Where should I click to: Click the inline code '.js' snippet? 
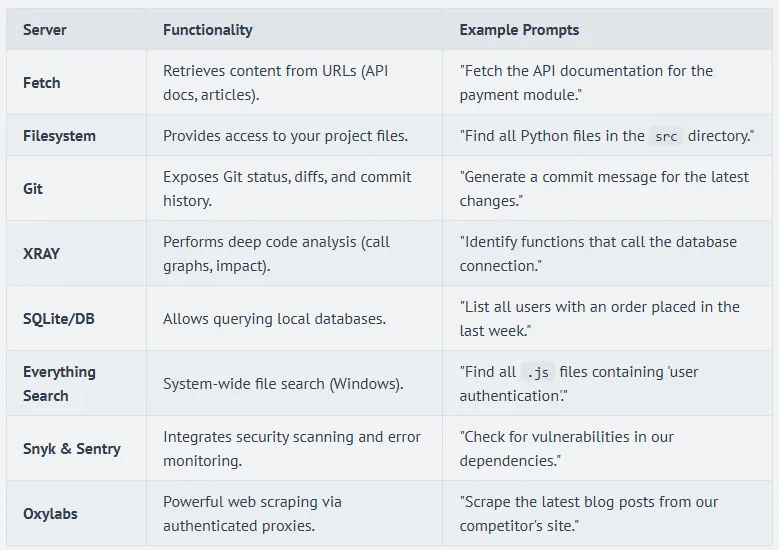[538, 372]
